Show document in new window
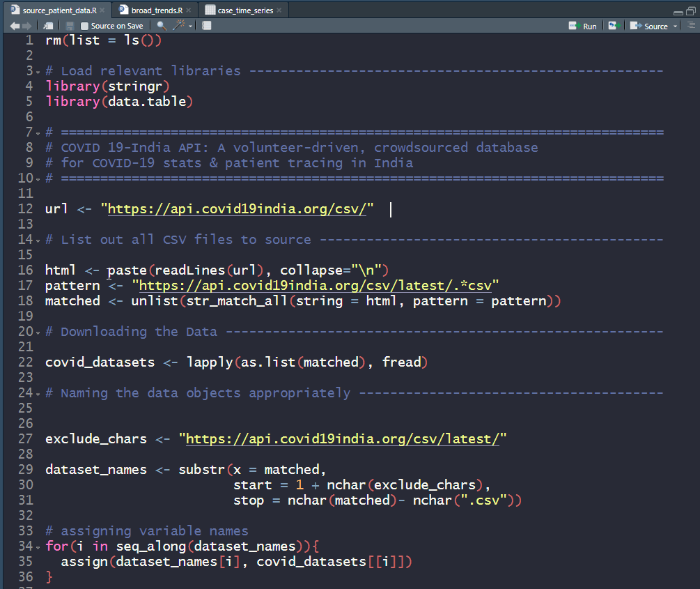Screen dimensions: 700x589 coord(48,26)
